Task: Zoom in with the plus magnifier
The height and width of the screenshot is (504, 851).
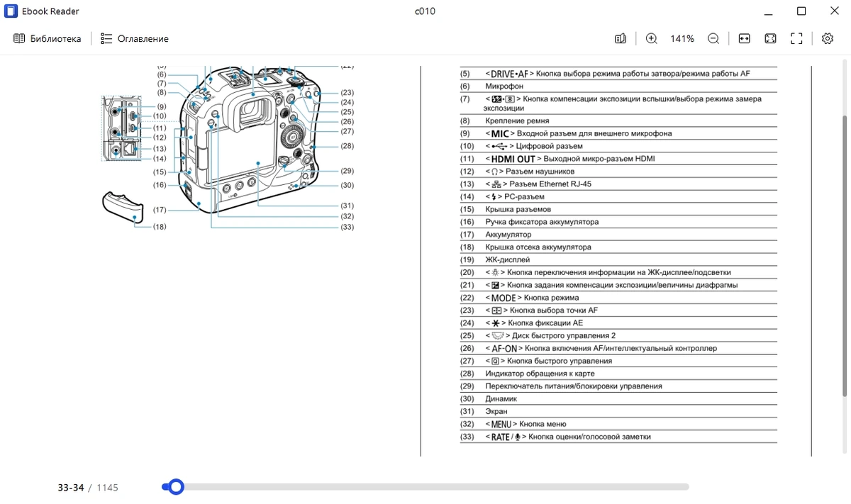Action: coord(652,39)
